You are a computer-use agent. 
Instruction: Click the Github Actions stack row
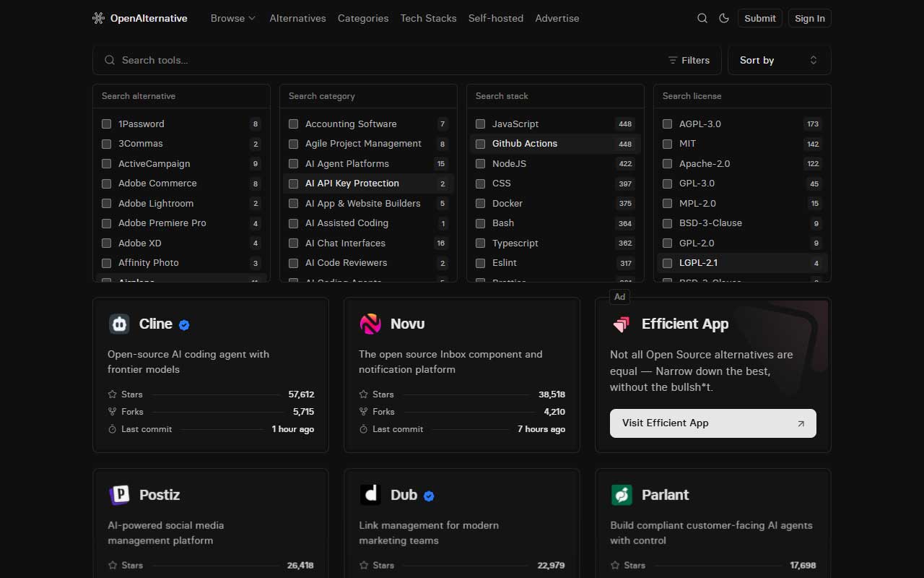click(555, 144)
